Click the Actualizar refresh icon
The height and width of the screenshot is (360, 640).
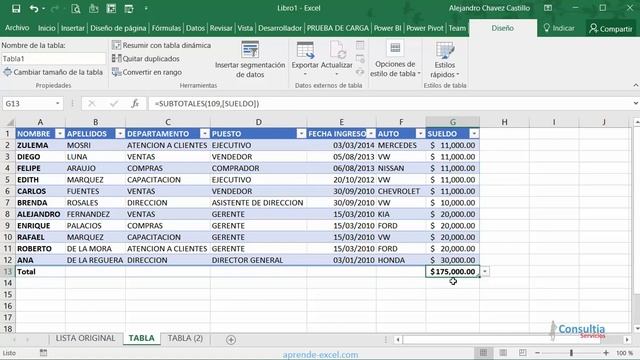click(x=337, y=50)
